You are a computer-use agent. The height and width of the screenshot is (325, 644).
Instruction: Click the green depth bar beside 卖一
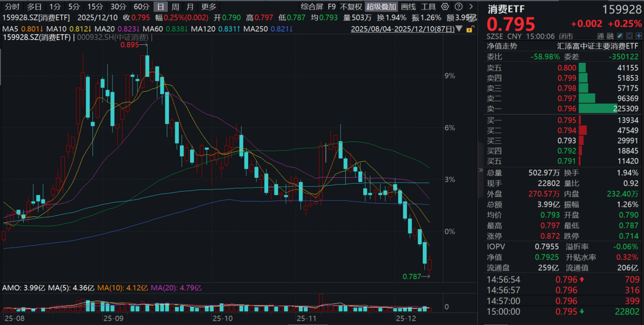tap(596, 108)
